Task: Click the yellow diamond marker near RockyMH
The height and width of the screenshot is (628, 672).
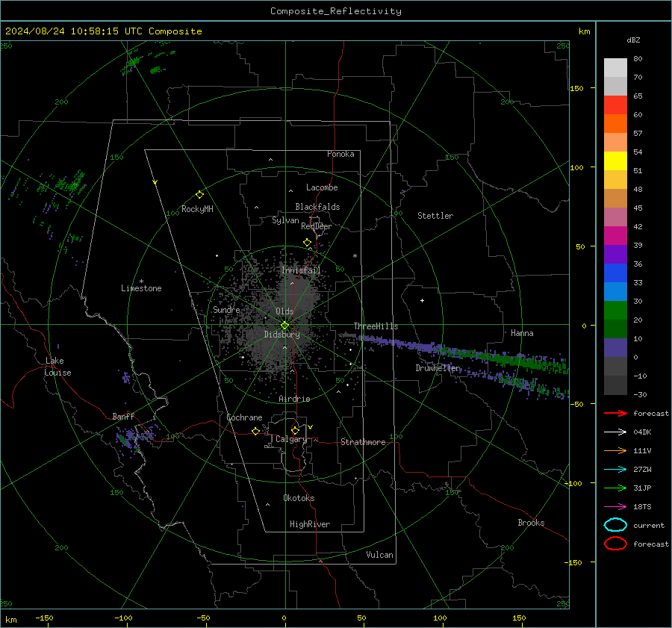Action: (199, 195)
